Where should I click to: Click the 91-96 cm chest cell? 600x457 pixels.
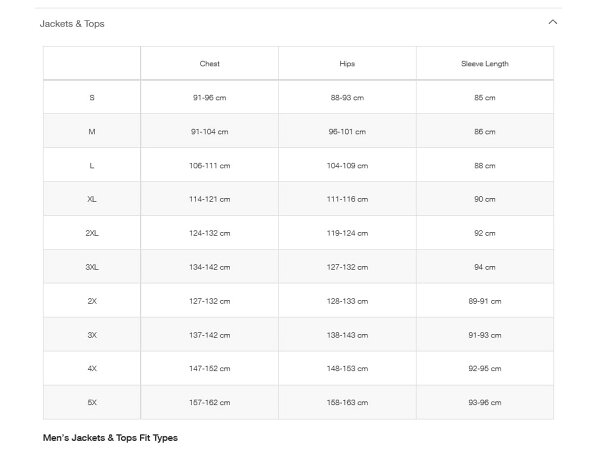pos(210,98)
